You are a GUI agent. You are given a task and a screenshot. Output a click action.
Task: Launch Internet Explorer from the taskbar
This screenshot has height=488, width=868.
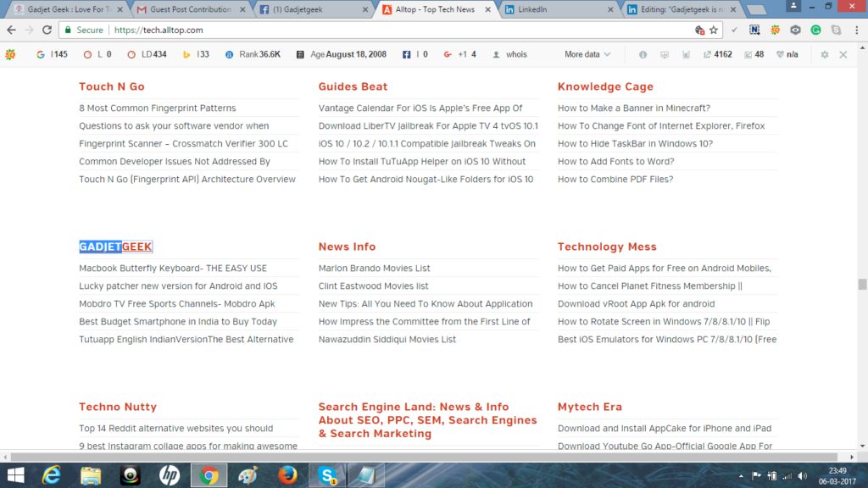(52, 475)
